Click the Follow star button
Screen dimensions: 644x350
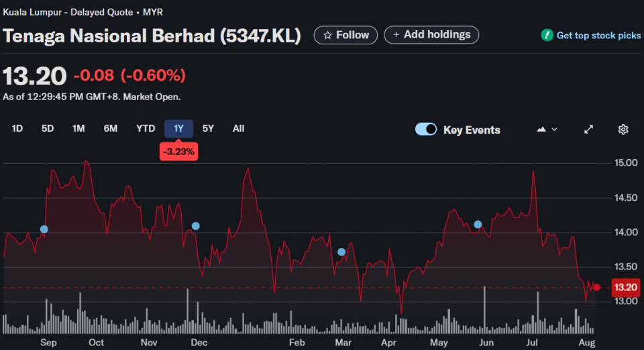346,35
